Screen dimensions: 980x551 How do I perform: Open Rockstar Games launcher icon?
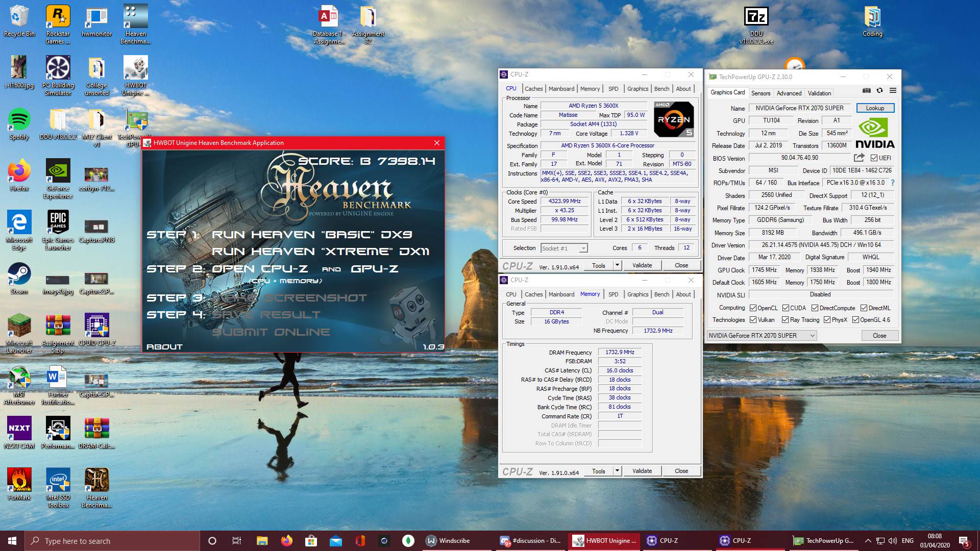point(58,24)
